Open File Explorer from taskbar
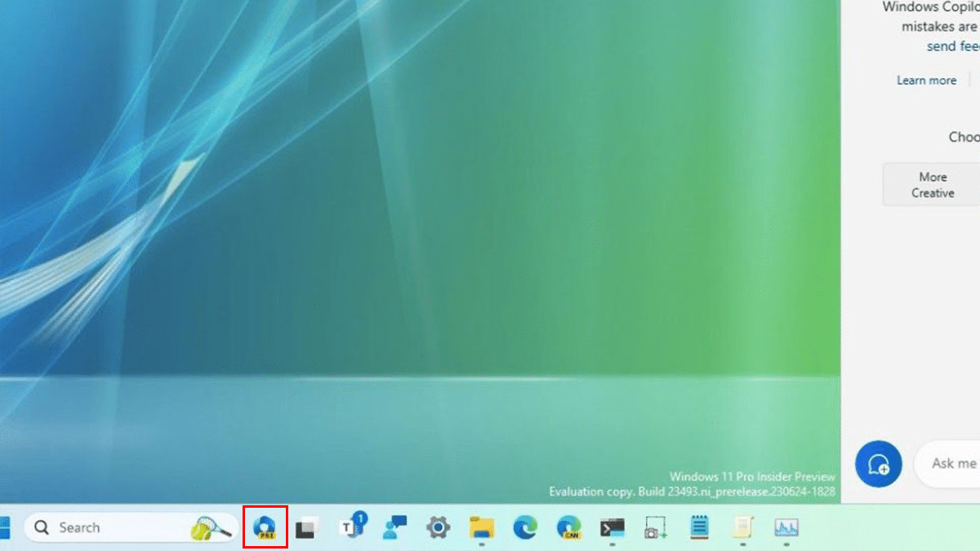 [x=482, y=527]
